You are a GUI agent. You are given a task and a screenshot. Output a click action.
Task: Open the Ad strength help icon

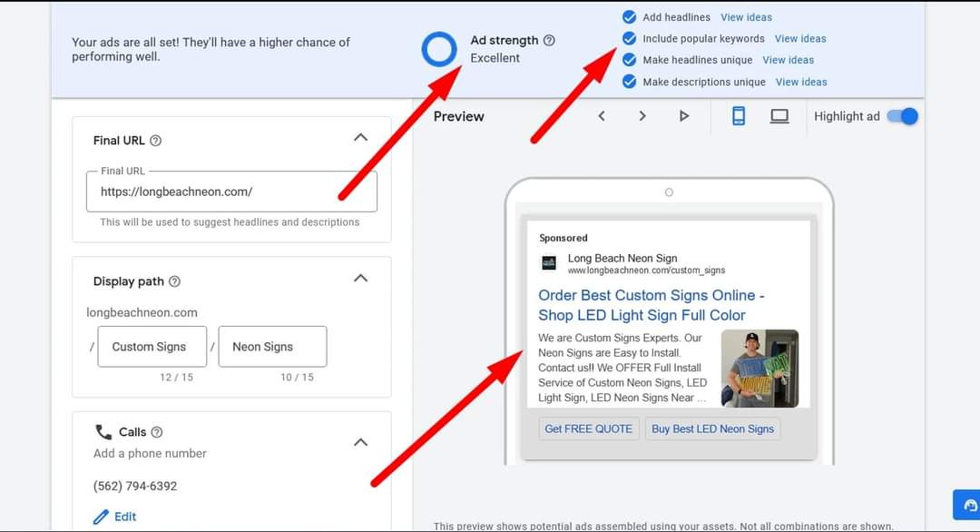coord(550,40)
